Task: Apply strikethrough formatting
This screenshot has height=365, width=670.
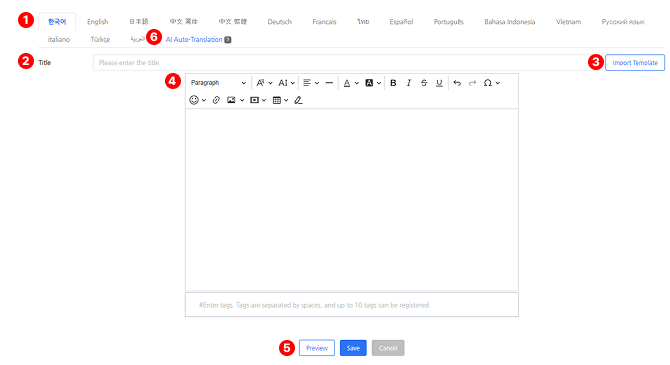Action: coord(424,83)
